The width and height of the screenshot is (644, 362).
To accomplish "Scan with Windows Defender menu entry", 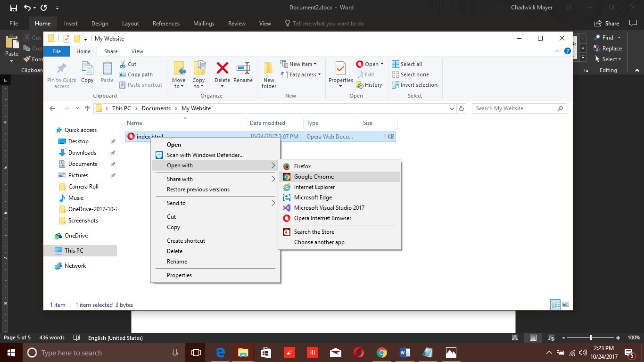I will 215,155.
